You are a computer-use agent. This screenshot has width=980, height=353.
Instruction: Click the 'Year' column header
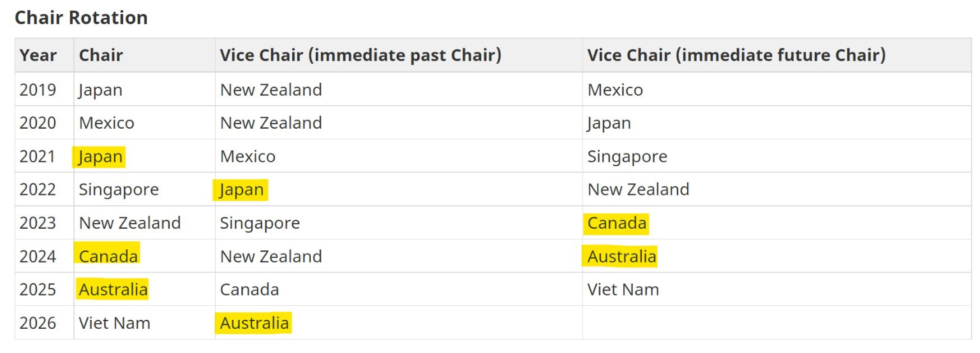click(38, 55)
